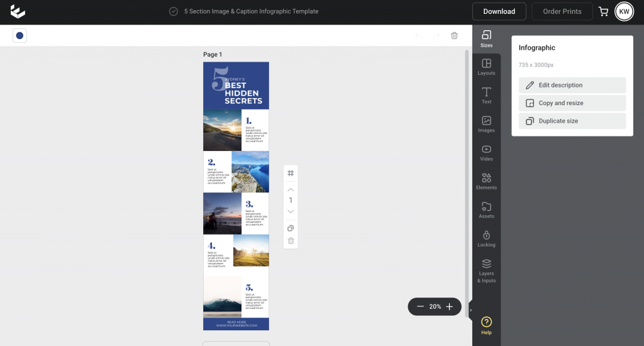This screenshot has height=346, width=644.
Task: Click Copy and resize
Action: coord(572,103)
